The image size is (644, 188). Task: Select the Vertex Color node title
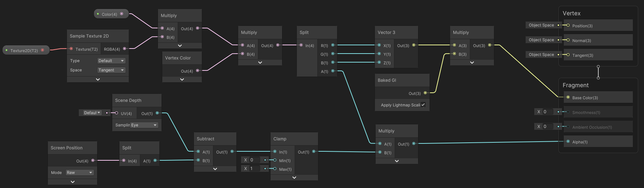tap(178, 58)
